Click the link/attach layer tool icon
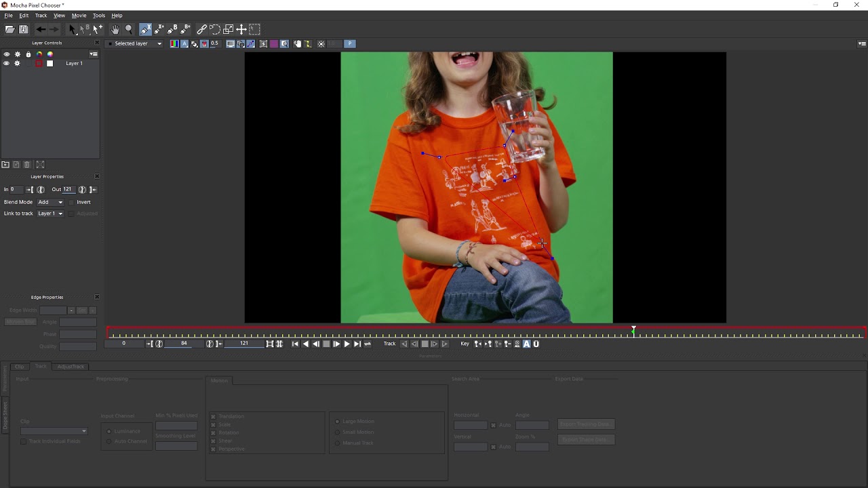Image resolution: width=868 pixels, height=488 pixels. click(201, 29)
